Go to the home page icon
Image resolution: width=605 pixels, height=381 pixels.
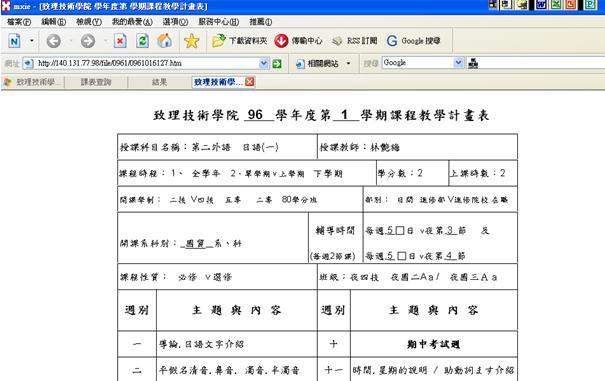pos(165,41)
